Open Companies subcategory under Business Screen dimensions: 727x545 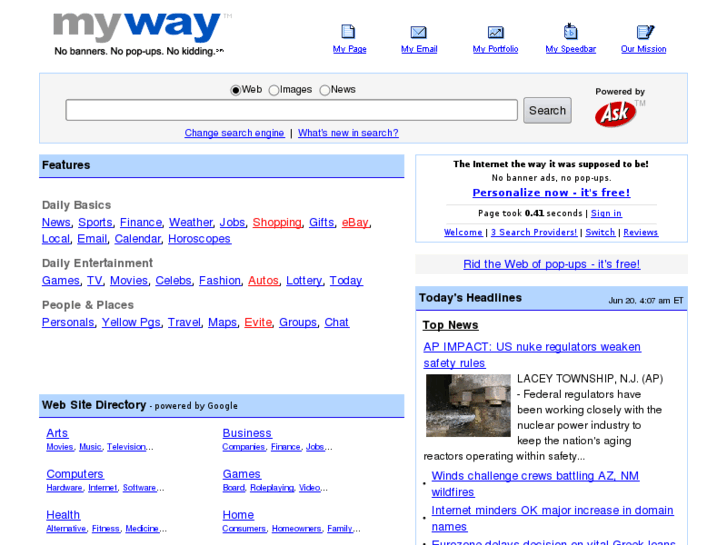243,447
